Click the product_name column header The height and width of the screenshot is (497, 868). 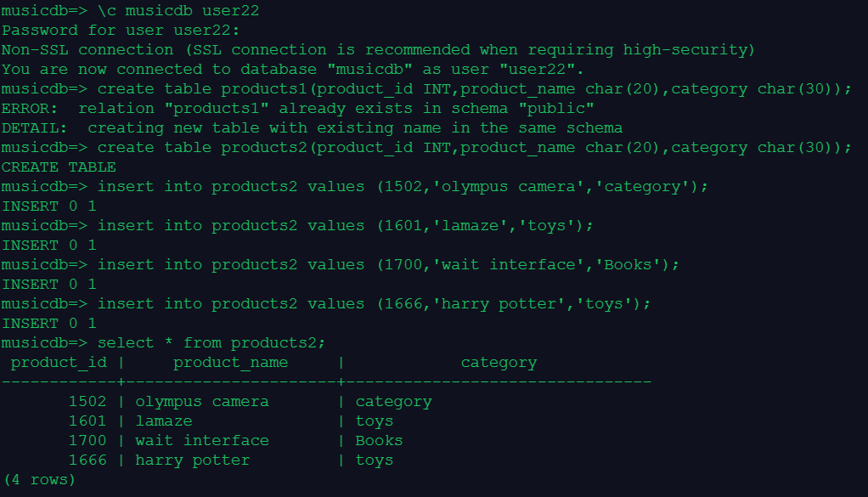click(x=230, y=363)
